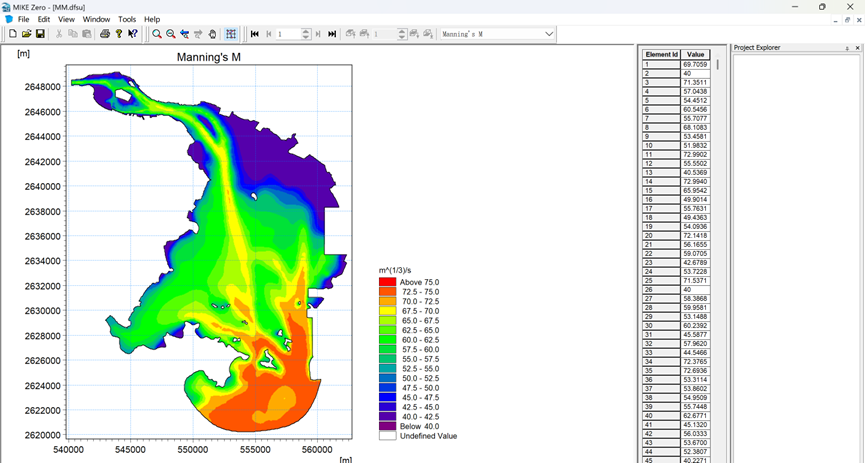Select the value cell 69.7059 for element 1
This screenshot has height=463, width=865.
point(695,64)
